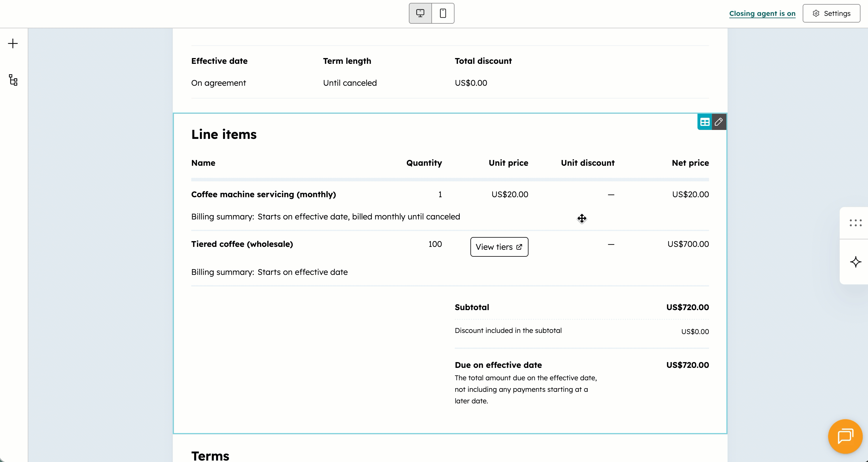This screenshot has height=462, width=868.
Task: Click the View tiers button
Action: [x=499, y=247]
